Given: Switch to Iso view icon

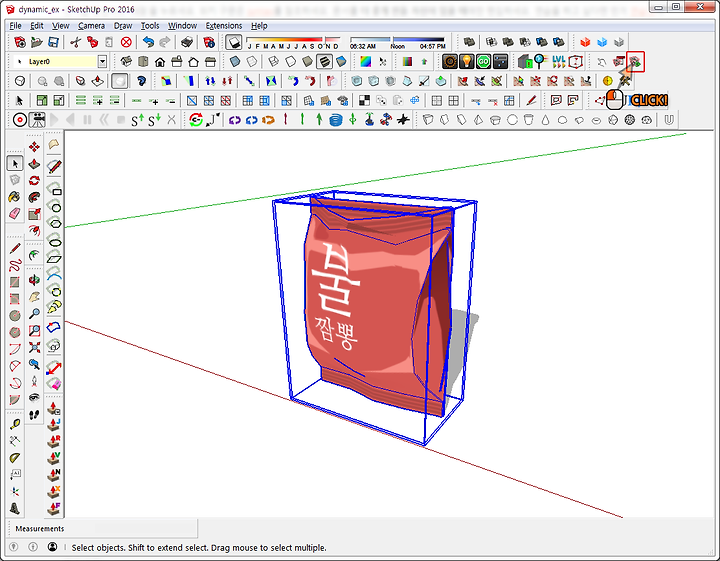Looking at the screenshot, I should pos(126,62).
